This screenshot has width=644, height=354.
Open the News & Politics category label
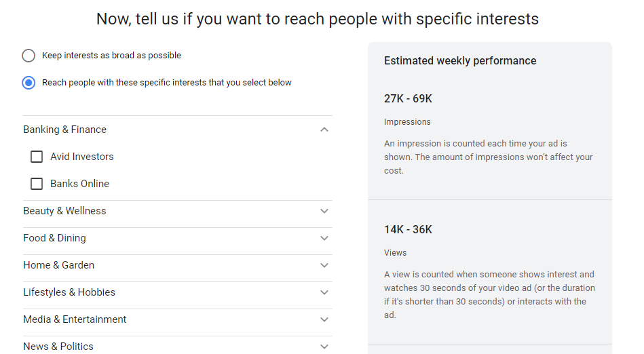(58, 346)
